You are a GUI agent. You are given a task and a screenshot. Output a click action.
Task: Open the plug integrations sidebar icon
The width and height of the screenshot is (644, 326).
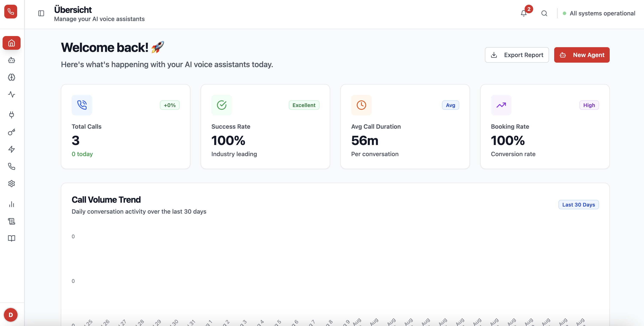coord(12,115)
